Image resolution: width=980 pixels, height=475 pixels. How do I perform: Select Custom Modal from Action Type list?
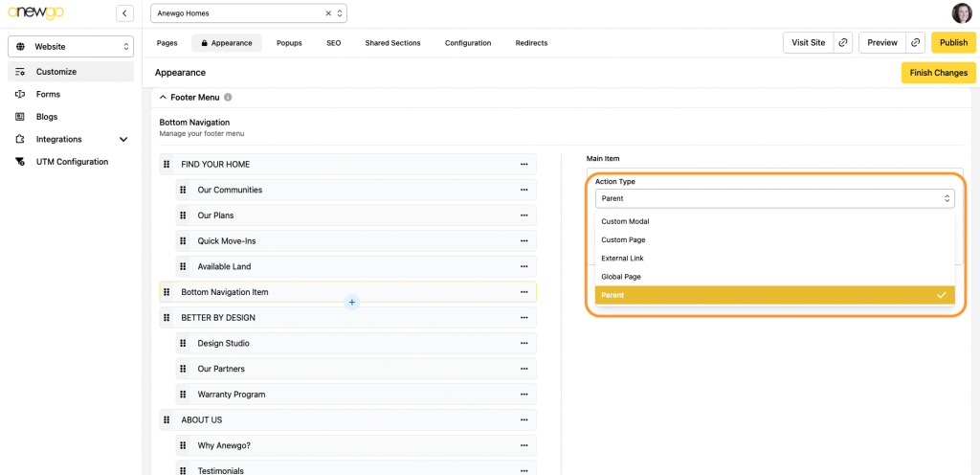[625, 221]
